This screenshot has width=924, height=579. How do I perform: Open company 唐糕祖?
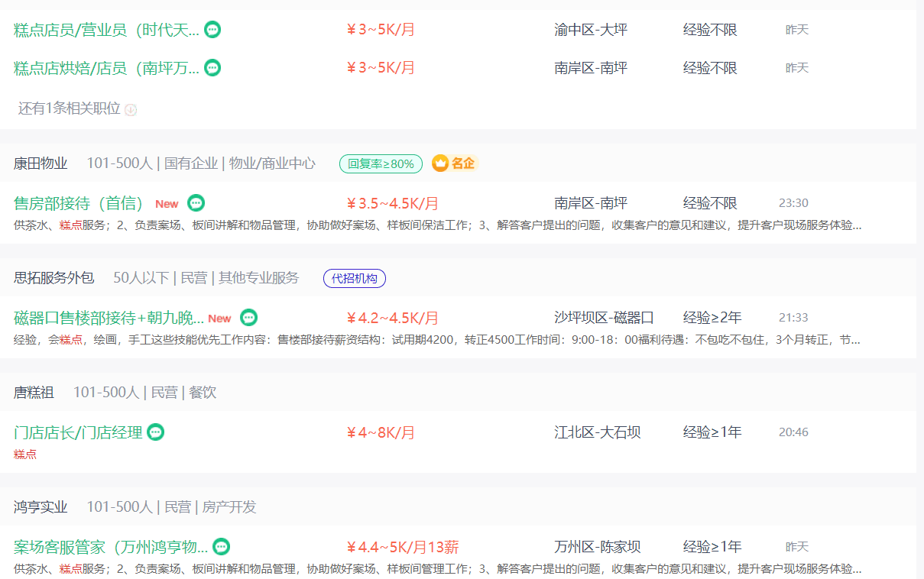(34, 393)
